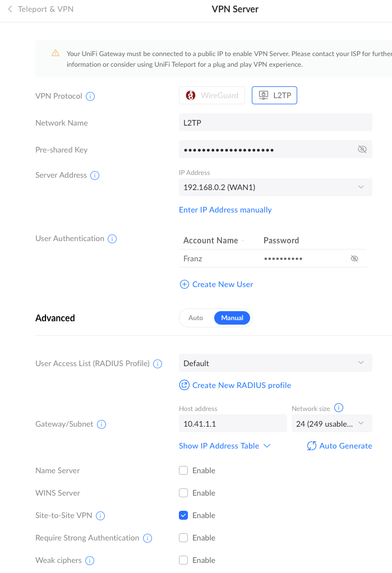Click the Require Strong Authentication info icon
The width and height of the screenshot is (392, 573).
click(x=147, y=538)
